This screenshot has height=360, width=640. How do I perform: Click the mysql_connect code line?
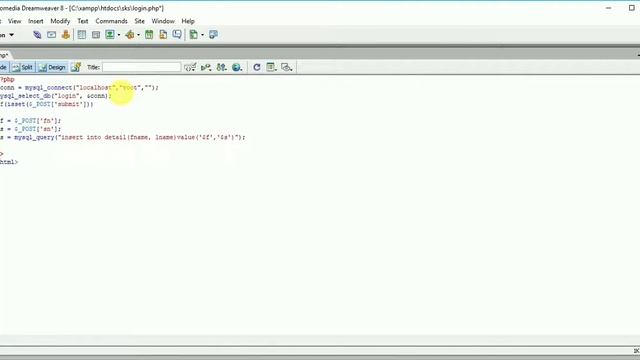79,88
